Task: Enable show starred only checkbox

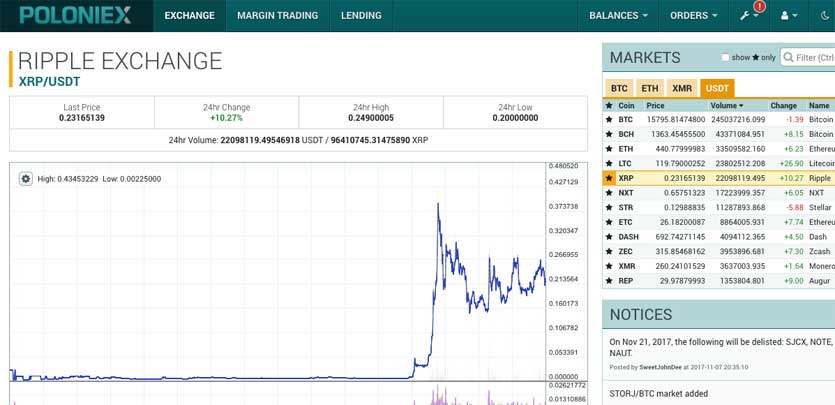Action: pyautogui.click(x=725, y=58)
